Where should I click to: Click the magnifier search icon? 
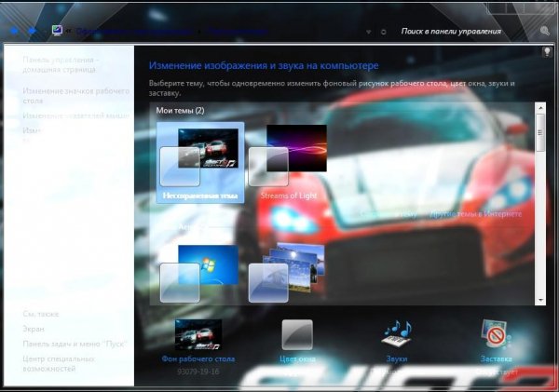pos(544,31)
